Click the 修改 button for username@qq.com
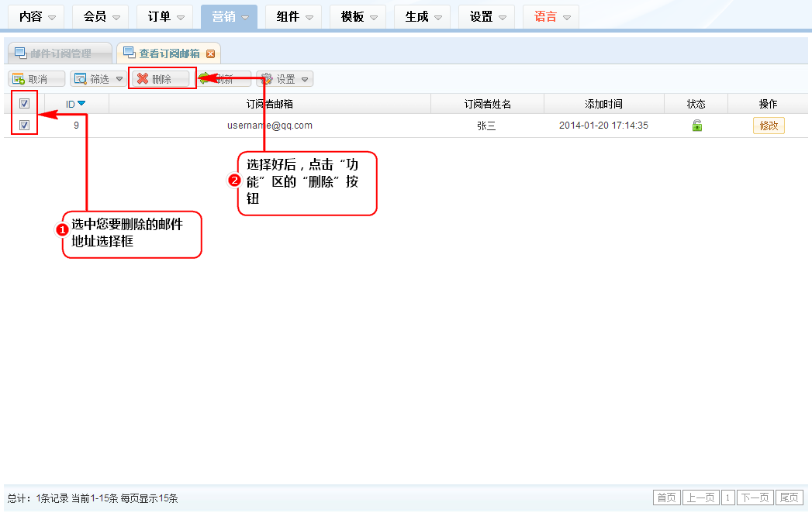Image resolution: width=812 pixels, height=513 pixels. pyautogui.click(x=768, y=126)
